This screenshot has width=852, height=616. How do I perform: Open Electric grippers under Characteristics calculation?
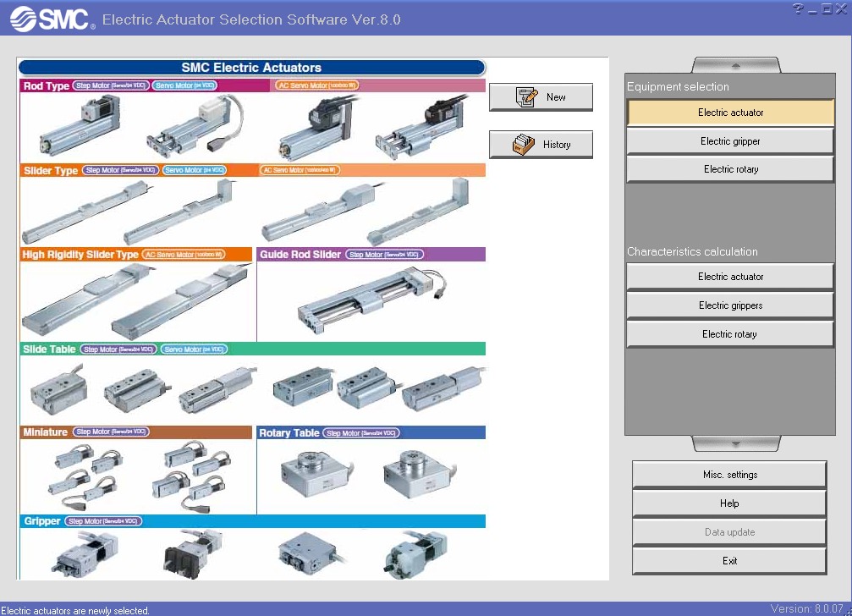coord(730,305)
